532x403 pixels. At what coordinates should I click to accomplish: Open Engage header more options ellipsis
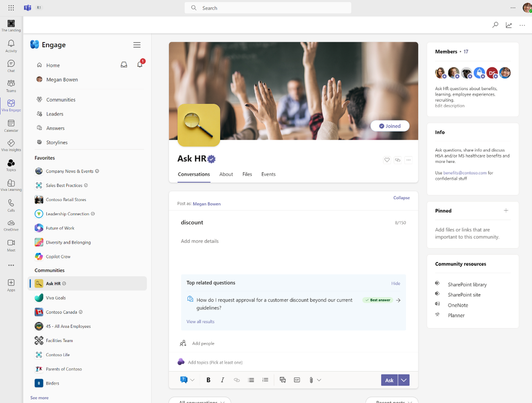pos(522,25)
